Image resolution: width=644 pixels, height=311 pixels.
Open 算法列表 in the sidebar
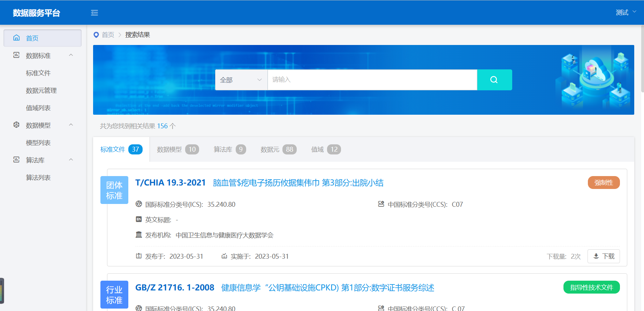[x=38, y=177]
